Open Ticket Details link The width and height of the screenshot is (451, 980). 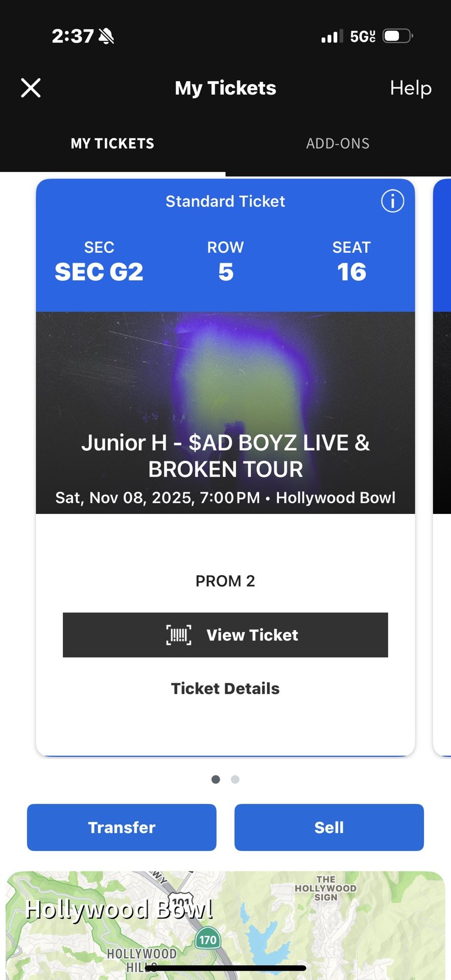[x=225, y=689]
